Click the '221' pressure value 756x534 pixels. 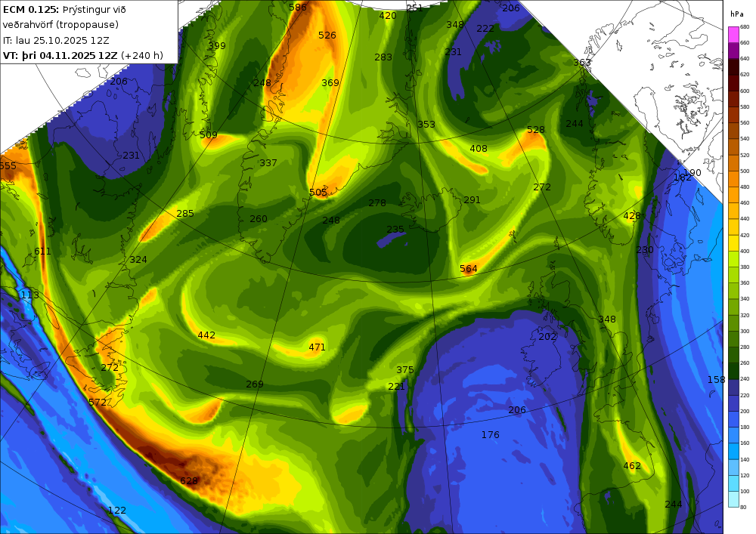(396, 387)
